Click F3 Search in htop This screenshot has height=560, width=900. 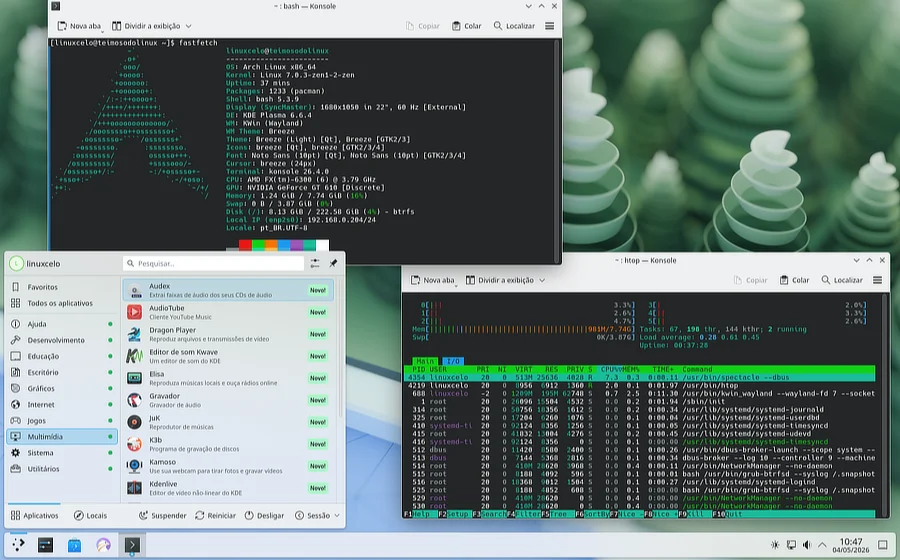(488, 514)
